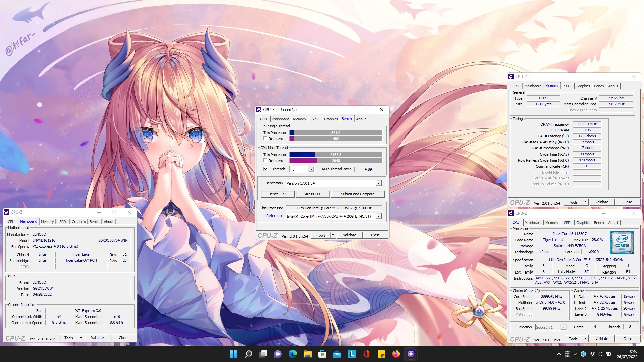Screen dimensions: 644x362
Task: Open Sticky Notes from the taskbar
Action: [x=381, y=354]
